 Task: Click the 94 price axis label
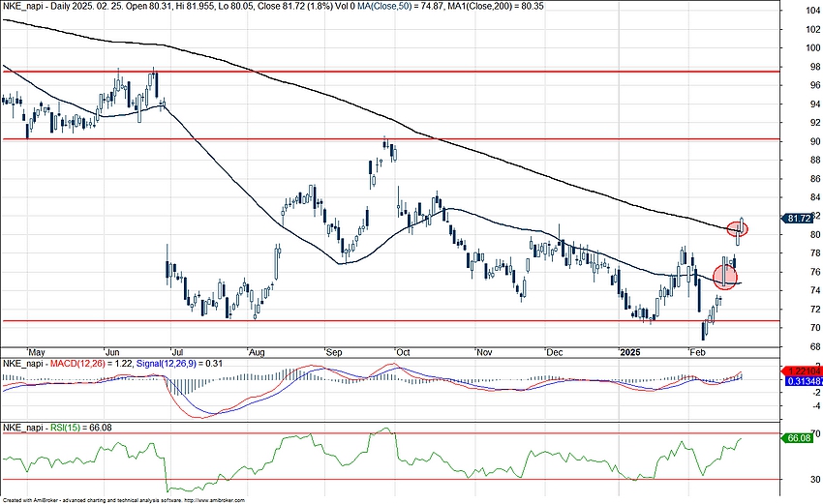815,104
